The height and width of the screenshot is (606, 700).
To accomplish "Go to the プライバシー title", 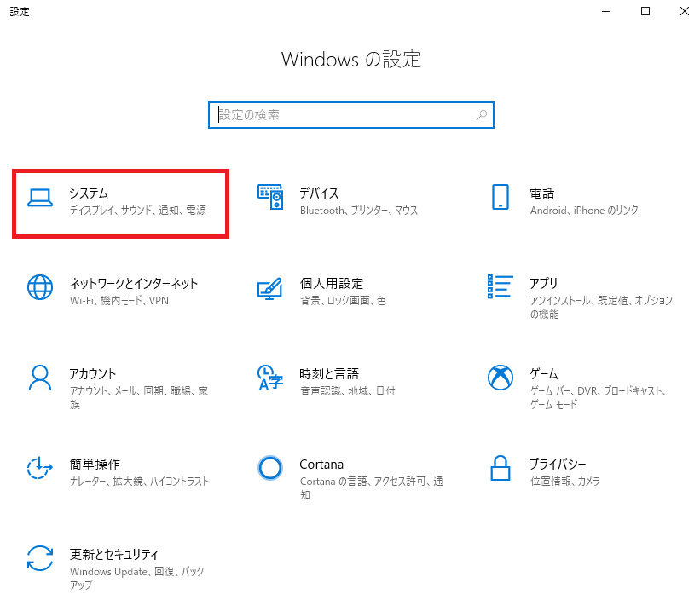I will [x=558, y=465].
